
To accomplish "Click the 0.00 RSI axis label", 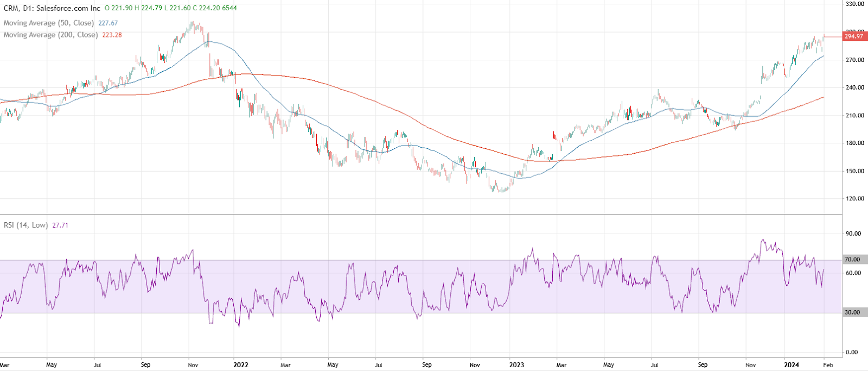I will [x=854, y=353].
